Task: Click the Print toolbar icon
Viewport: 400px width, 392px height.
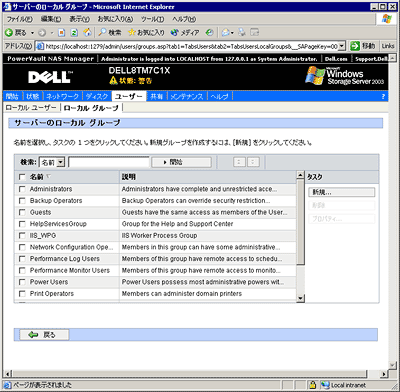Action: click(242, 32)
